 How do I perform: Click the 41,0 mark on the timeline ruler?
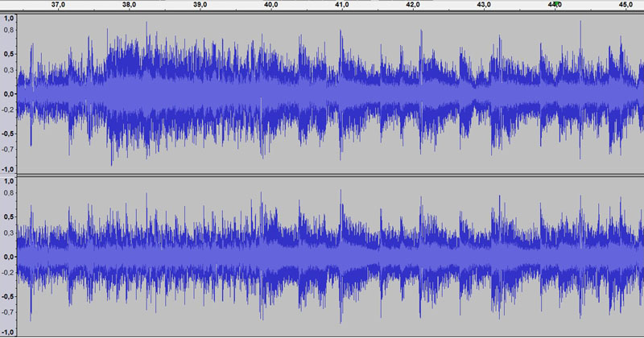click(341, 5)
